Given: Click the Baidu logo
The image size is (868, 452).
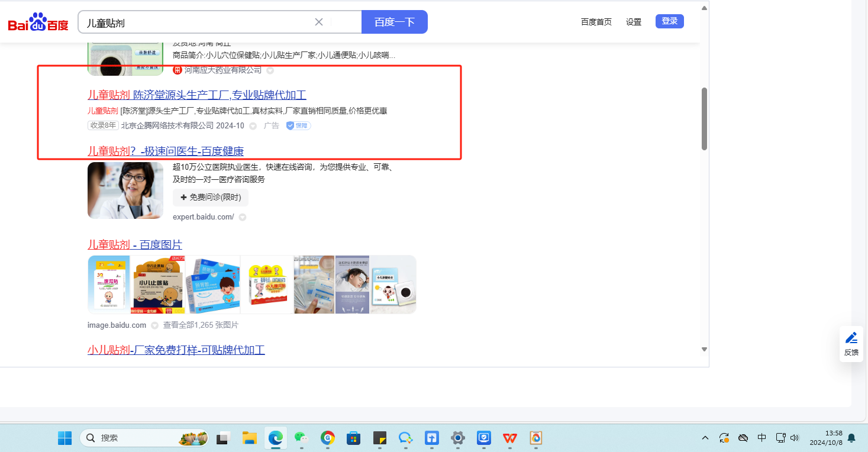Looking at the screenshot, I should coord(38,23).
